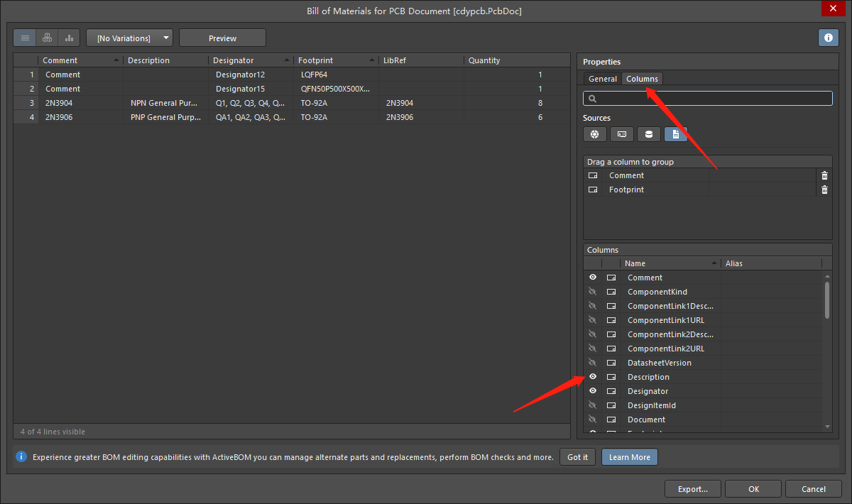Click the column icon next to grouped Footprint

coord(594,190)
